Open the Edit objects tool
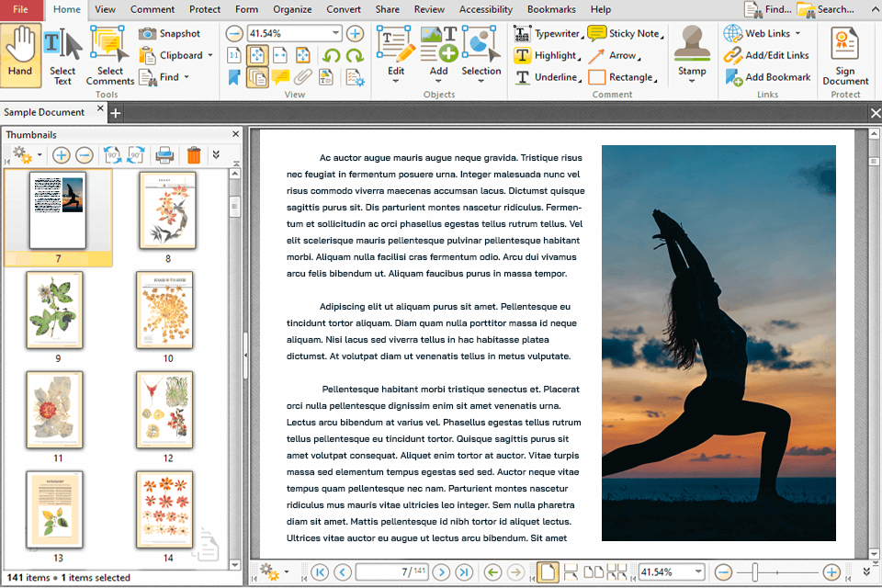882x588 pixels. (x=396, y=55)
